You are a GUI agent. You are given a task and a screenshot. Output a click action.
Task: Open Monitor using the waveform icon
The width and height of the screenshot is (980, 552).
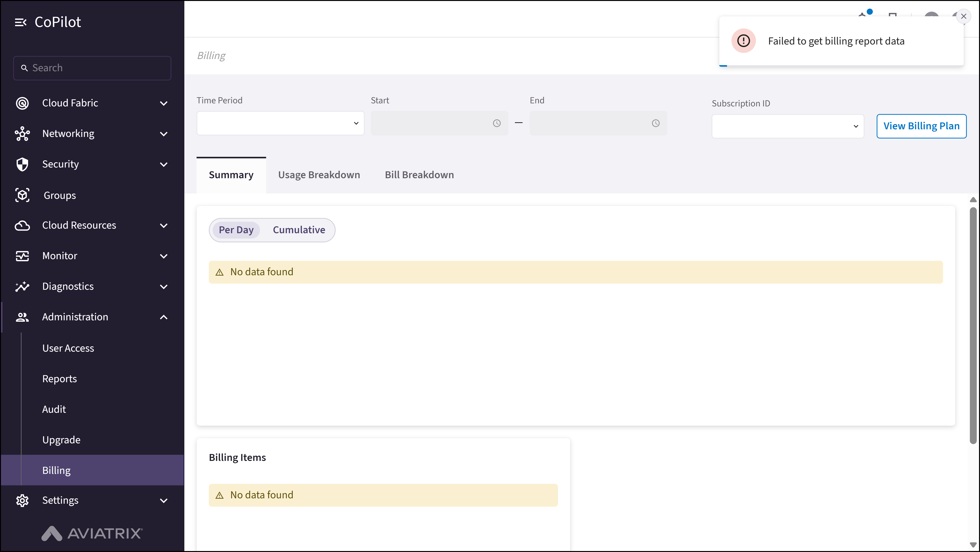(x=22, y=256)
